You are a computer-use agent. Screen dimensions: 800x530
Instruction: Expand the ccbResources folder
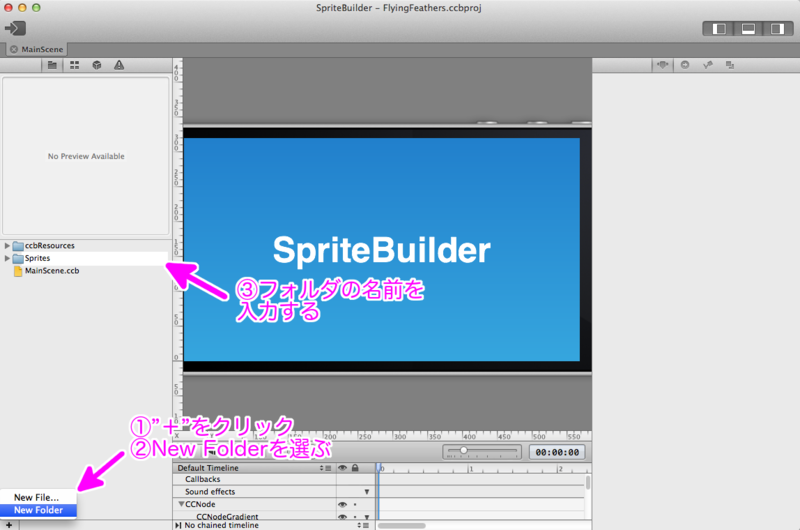coord(7,246)
